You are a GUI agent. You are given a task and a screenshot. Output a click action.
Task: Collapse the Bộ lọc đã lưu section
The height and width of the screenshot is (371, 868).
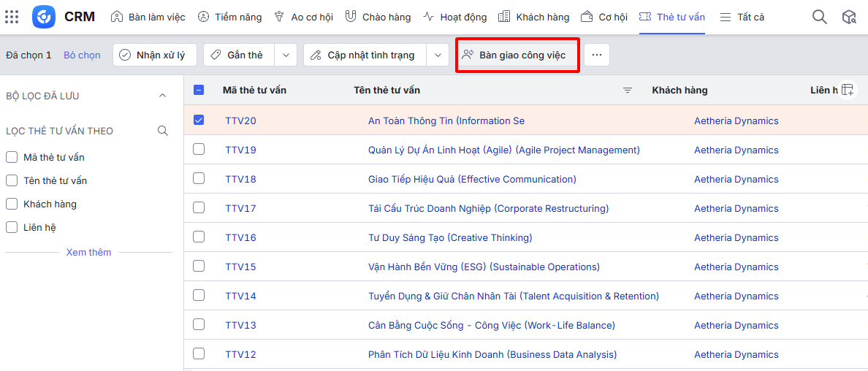tap(163, 96)
